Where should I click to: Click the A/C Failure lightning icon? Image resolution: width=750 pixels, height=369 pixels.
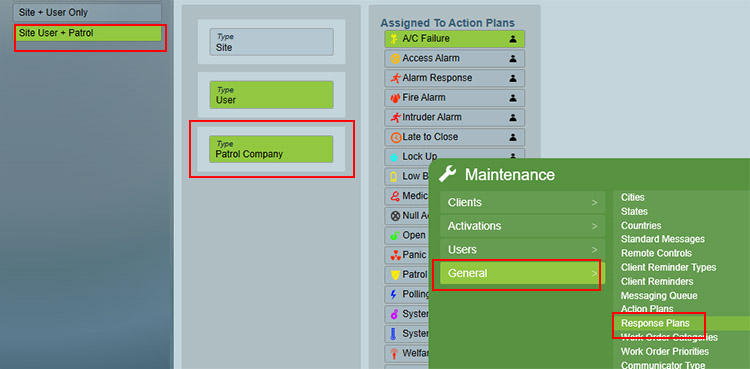(x=395, y=39)
